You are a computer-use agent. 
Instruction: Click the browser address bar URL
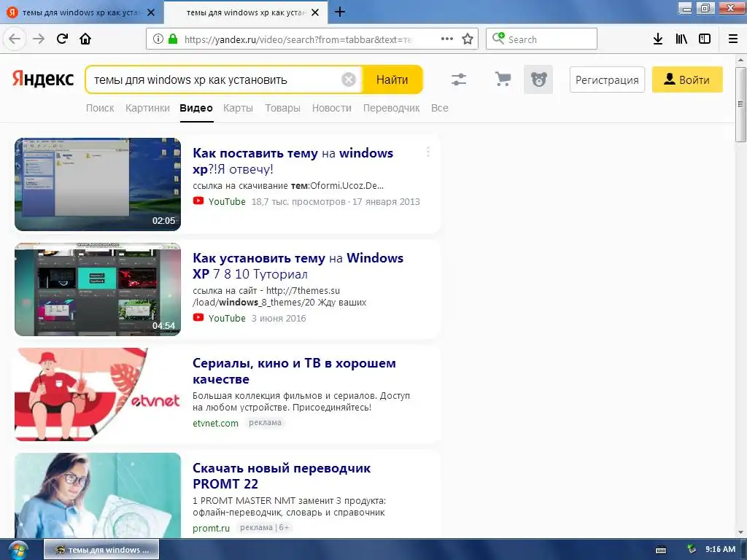298,39
